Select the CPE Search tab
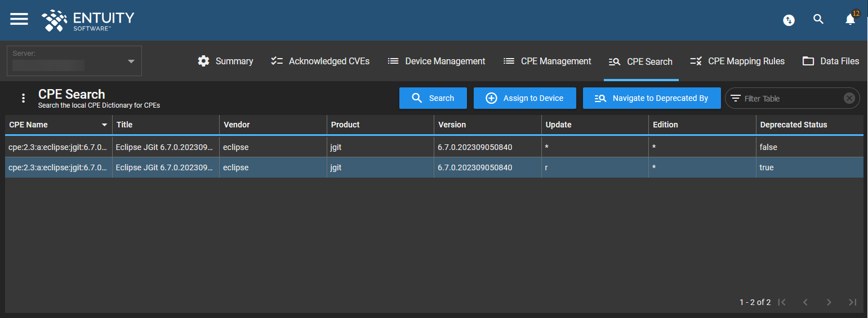868x318 pixels. [641, 62]
